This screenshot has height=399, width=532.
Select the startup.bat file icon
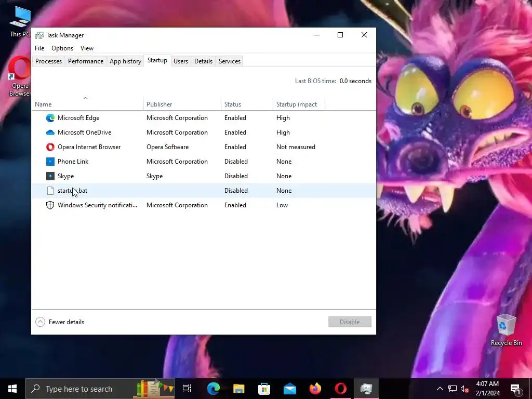[x=50, y=191]
